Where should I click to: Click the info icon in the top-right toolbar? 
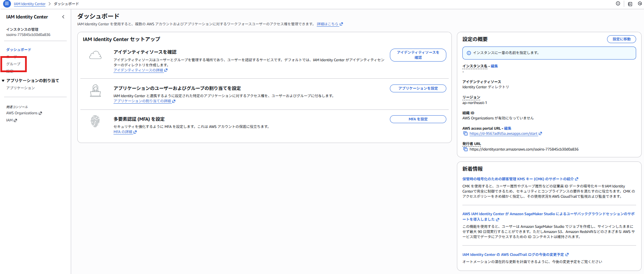618,4
